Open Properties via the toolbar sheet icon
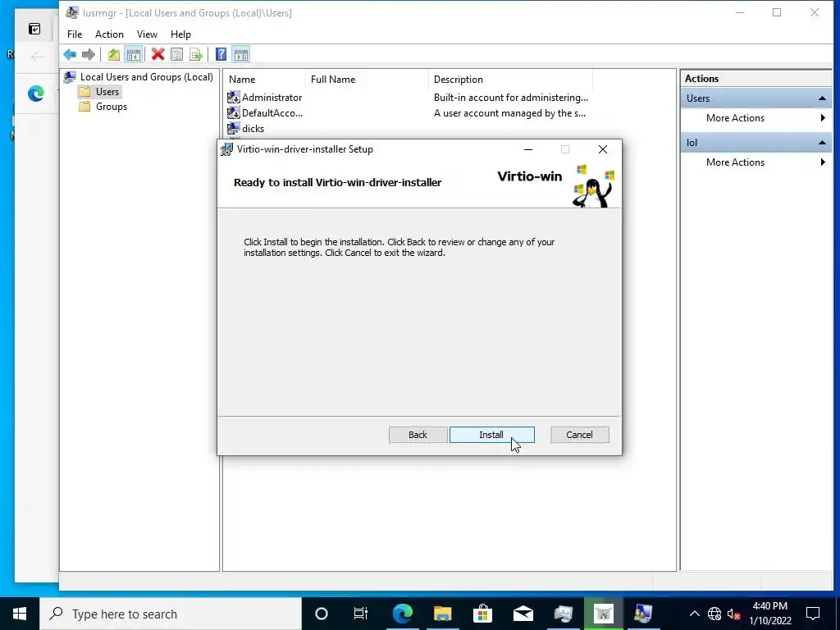The height and width of the screenshot is (630, 840). click(177, 54)
